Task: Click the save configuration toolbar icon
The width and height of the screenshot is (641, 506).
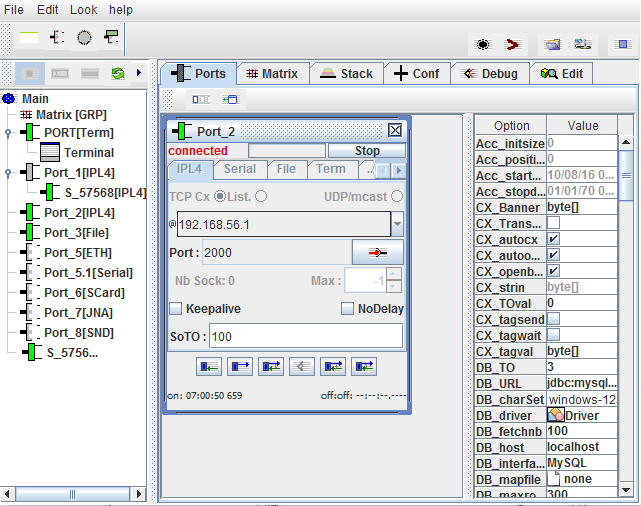Action: pos(582,44)
